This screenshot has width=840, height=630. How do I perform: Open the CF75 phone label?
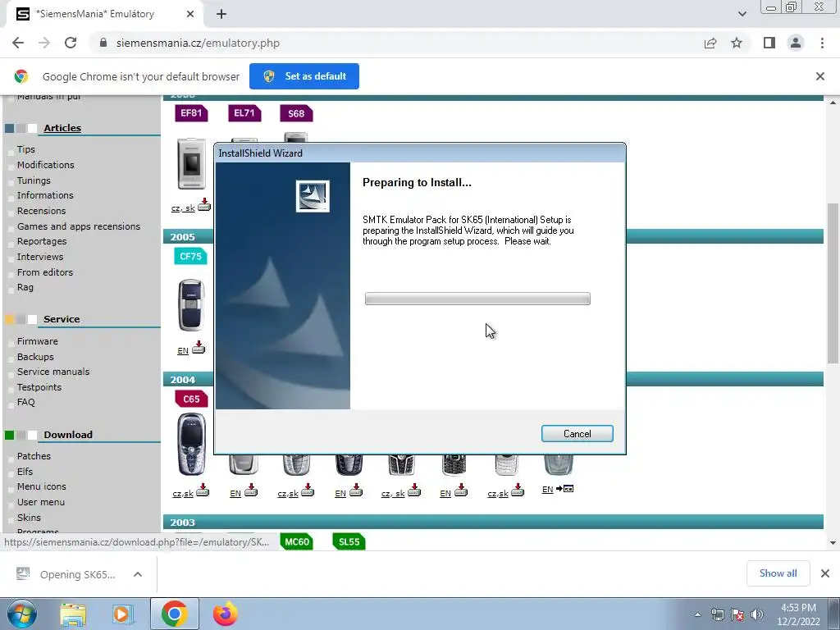point(190,256)
